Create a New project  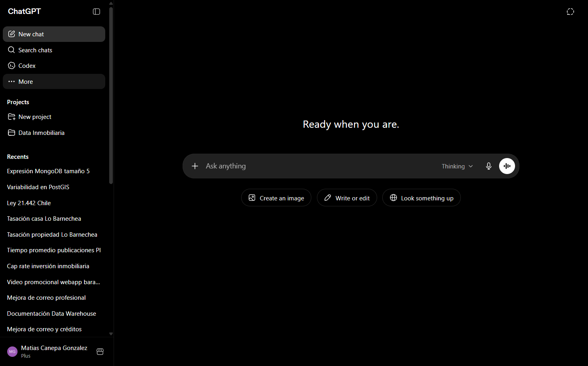[54, 117]
